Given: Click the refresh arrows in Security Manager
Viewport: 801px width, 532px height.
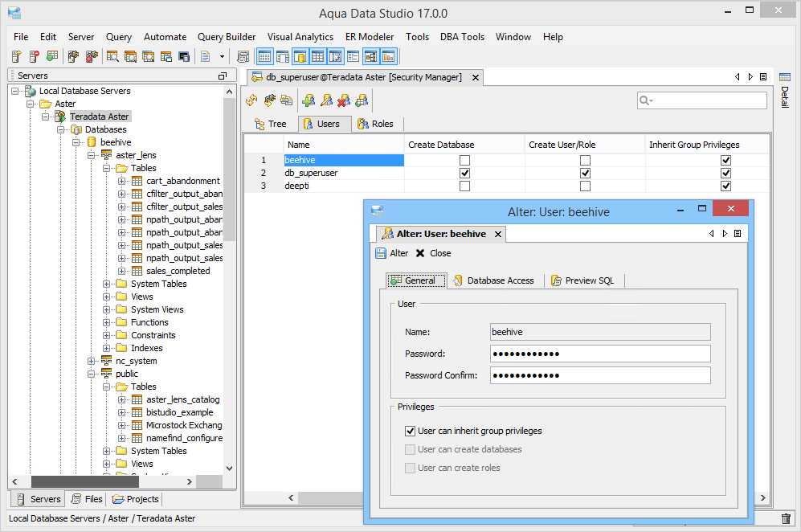Looking at the screenshot, I should tap(251, 100).
